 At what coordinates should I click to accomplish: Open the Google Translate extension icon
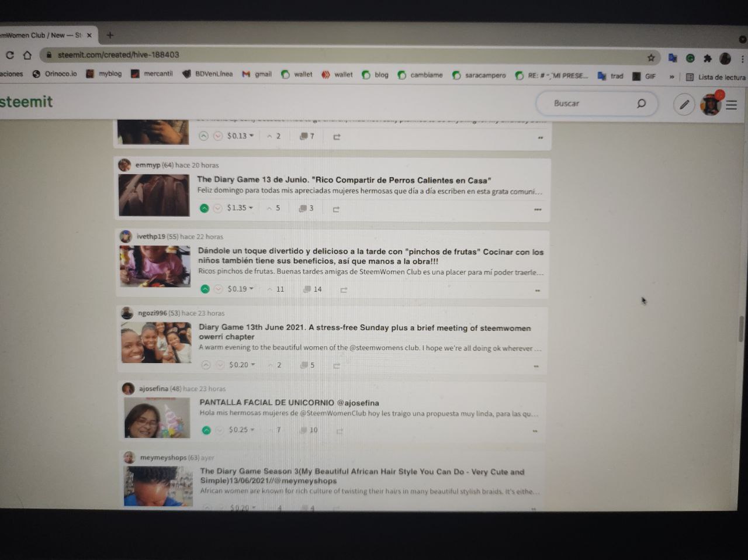673,58
